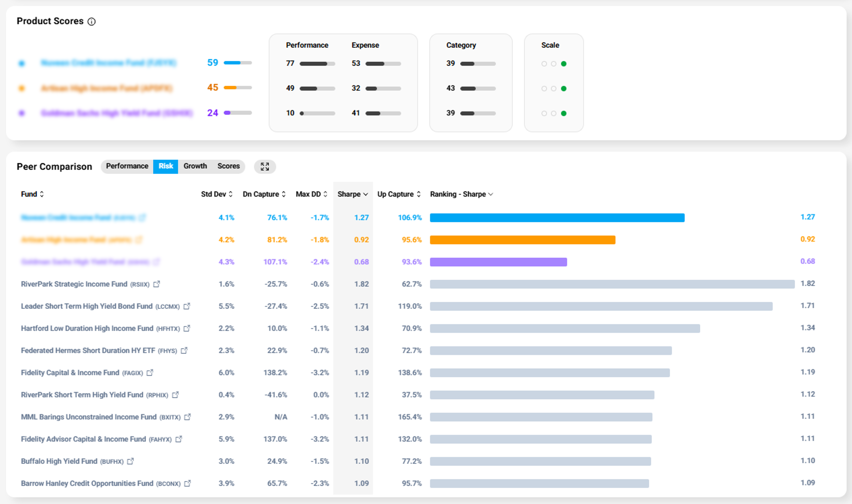Open Federated Hermes Short Duration HY ETF
The width and height of the screenshot is (852, 504).
pyautogui.click(x=99, y=350)
